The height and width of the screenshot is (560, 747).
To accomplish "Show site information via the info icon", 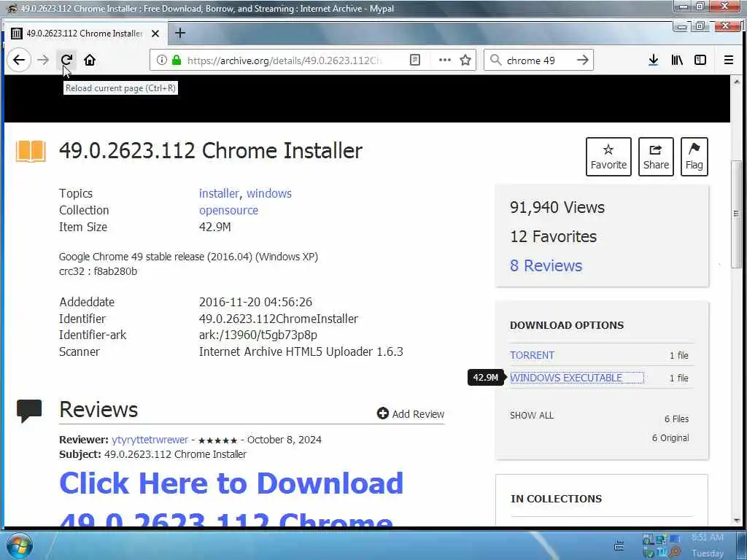I will pos(161,60).
